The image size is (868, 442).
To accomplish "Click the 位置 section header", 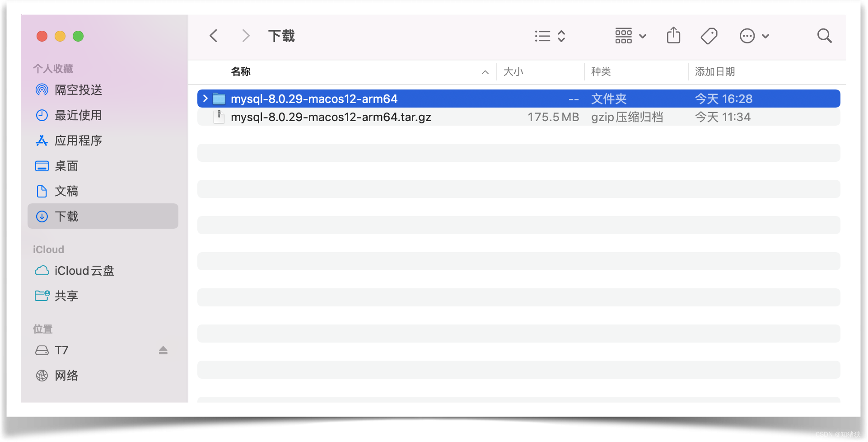I will tap(43, 329).
